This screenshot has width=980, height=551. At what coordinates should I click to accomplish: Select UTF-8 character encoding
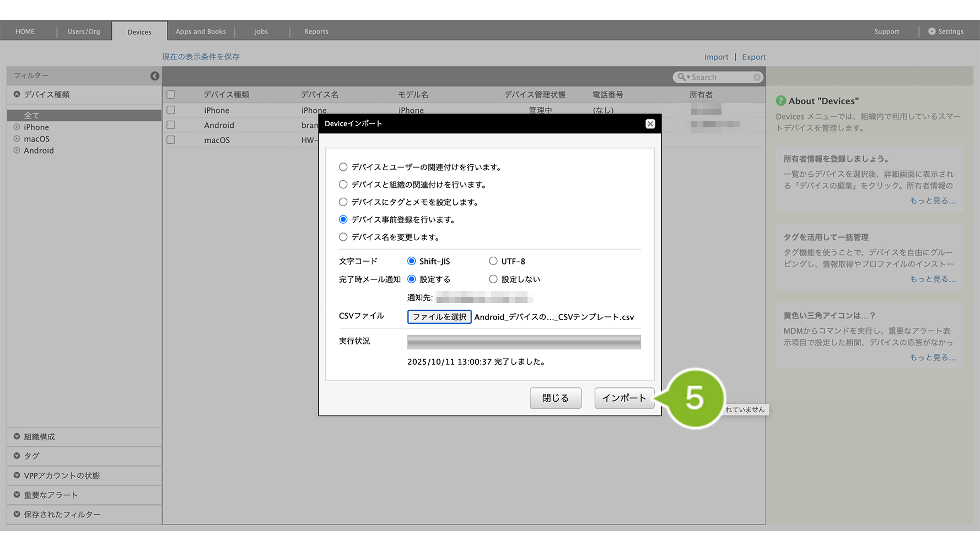click(x=493, y=261)
